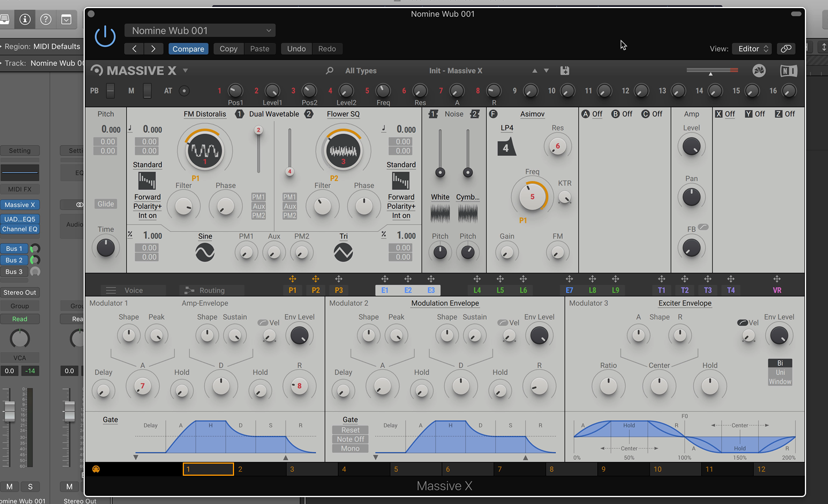Toggle Note Off option in Modulator 2
Viewport: 828px width, 504px height.
click(350, 439)
